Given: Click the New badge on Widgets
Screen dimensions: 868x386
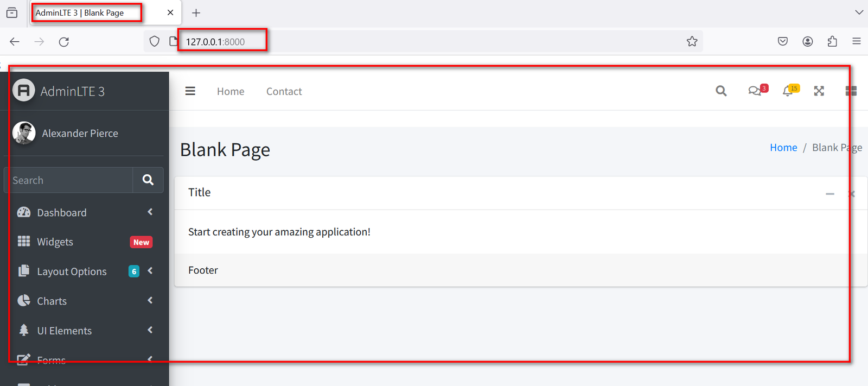Looking at the screenshot, I should tap(141, 242).
